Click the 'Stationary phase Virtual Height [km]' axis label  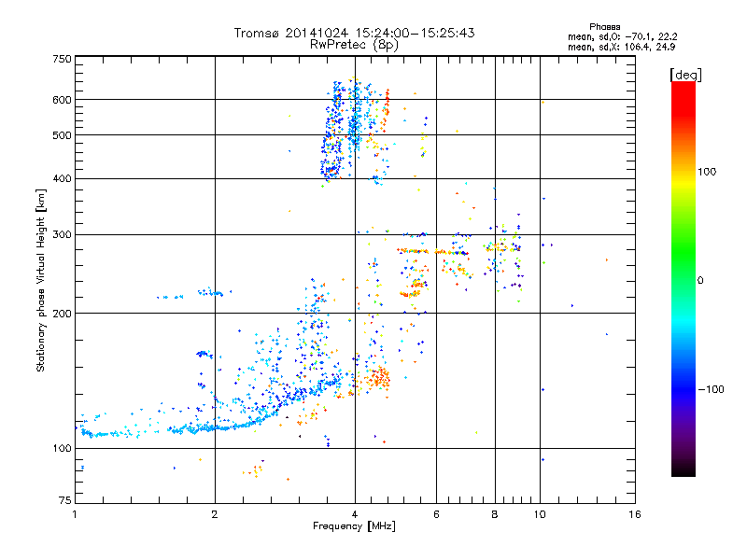click(41, 281)
